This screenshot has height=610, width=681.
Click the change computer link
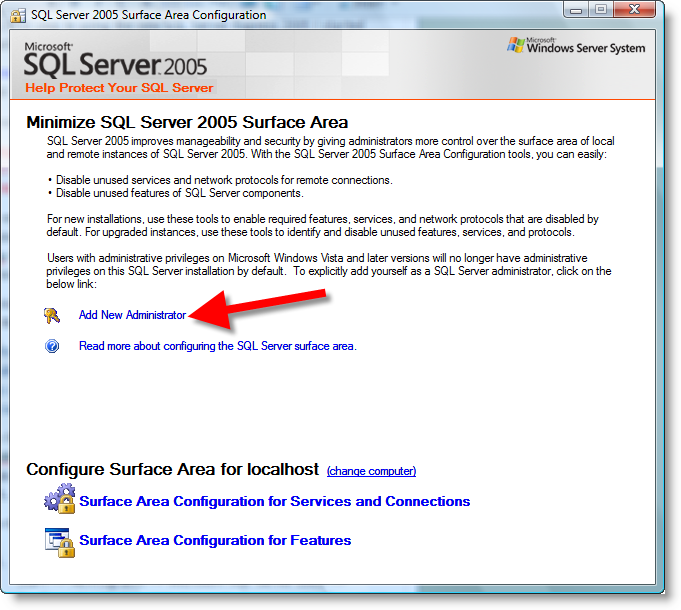click(371, 471)
